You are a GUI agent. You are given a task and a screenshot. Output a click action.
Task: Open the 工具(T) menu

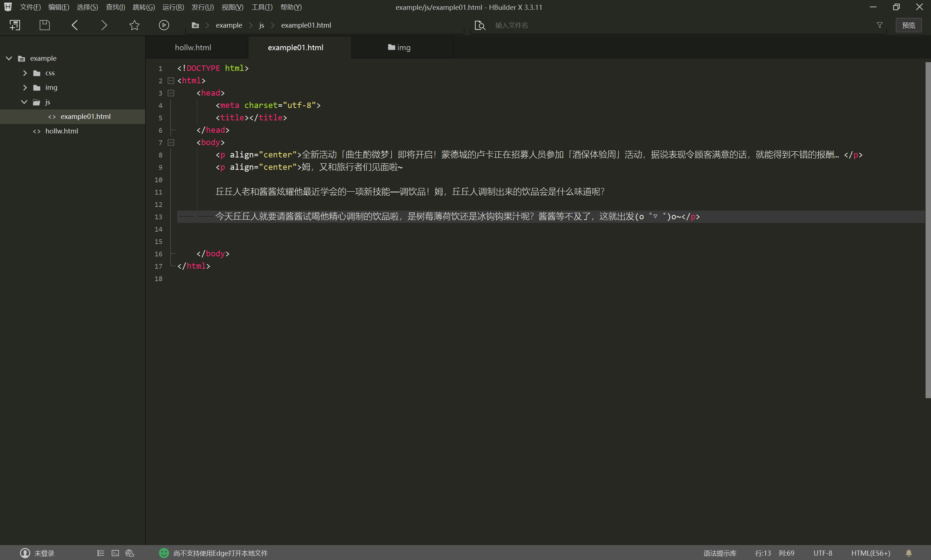pos(262,7)
